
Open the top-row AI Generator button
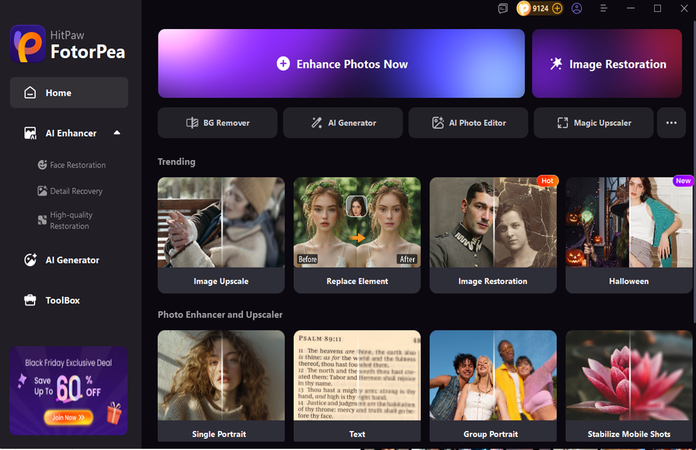(x=343, y=123)
